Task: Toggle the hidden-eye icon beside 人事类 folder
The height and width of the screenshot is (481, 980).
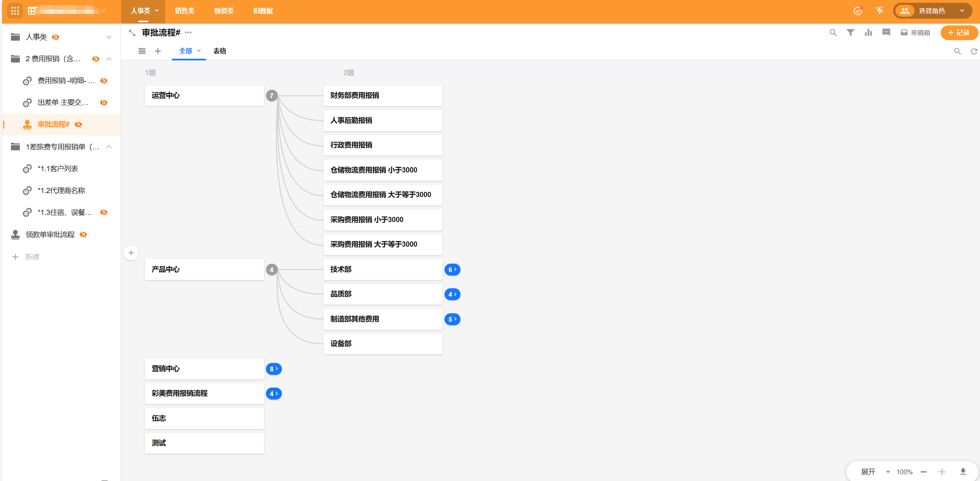Action: tap(56, 37)
